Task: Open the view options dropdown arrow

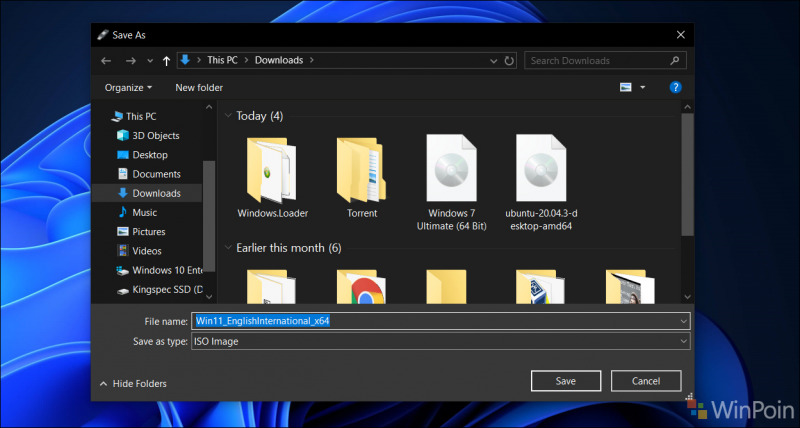Action: 642,88
